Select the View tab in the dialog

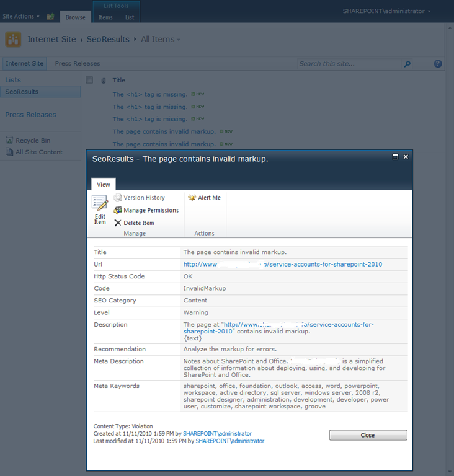(104, 184)
